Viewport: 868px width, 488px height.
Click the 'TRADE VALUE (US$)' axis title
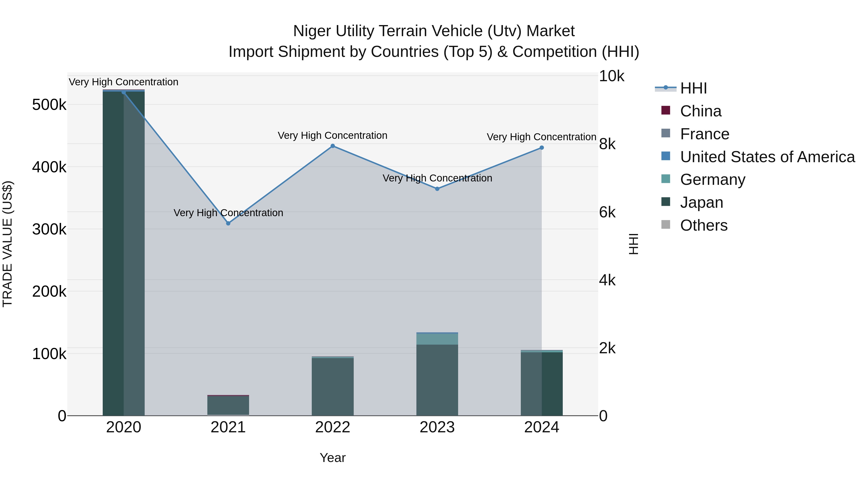point(7,244)
